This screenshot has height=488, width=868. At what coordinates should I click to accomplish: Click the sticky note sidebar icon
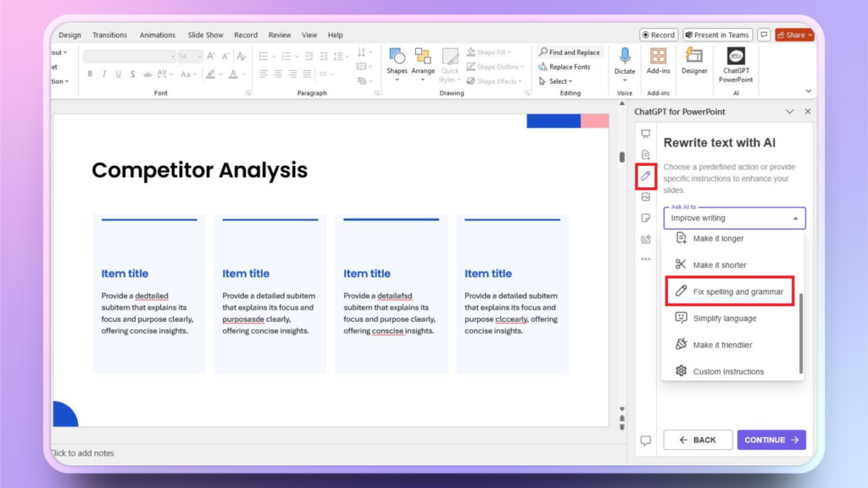pos(645,218)
